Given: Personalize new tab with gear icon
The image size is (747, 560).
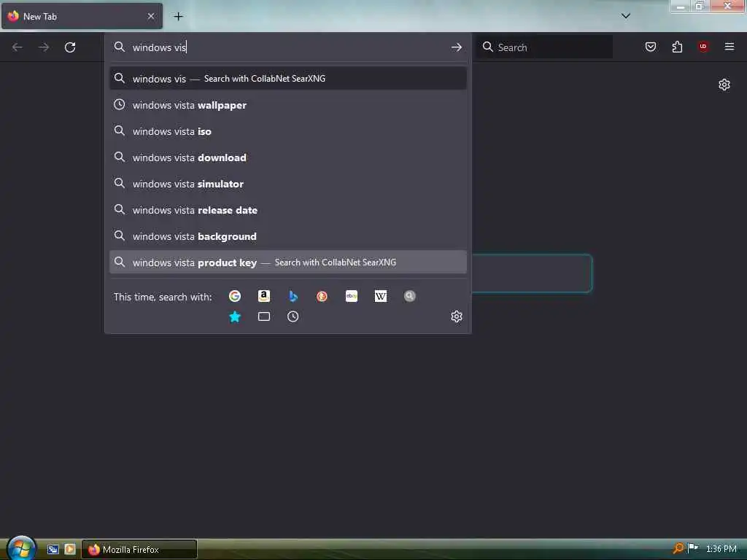Looking at the screenshot, I should (x=724, y=85).
